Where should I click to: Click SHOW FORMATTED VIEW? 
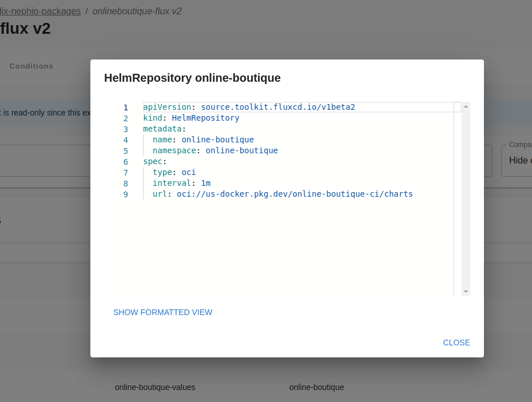[x=162, y=312]
